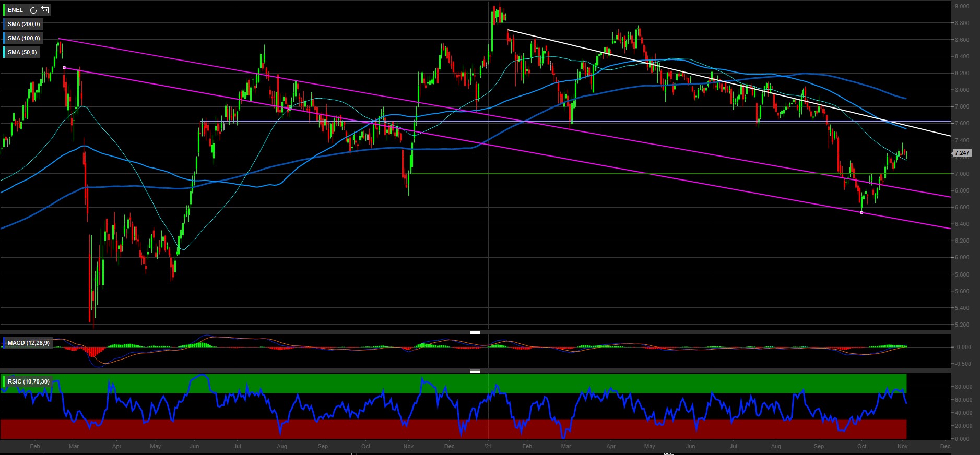Viewport: 980px width, 455px height.
Task: Click the reset chart view icon
Action: 45,10
